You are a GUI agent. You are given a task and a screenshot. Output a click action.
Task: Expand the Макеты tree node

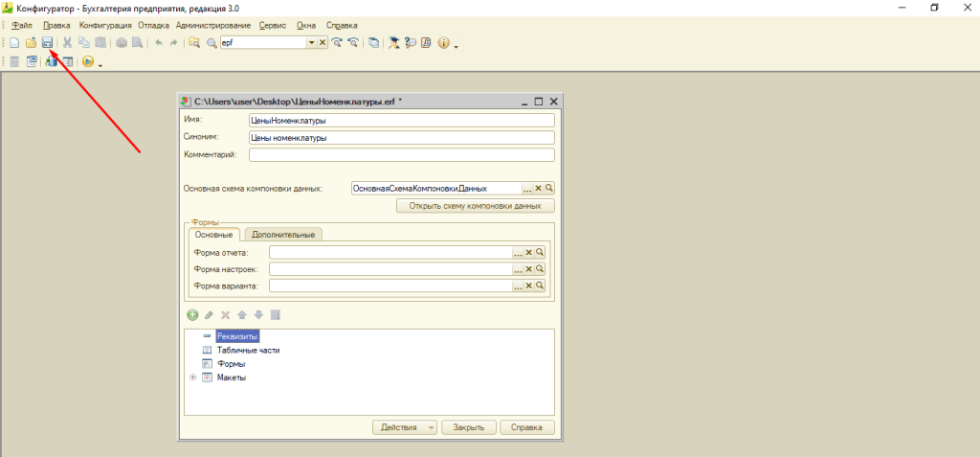193,377
